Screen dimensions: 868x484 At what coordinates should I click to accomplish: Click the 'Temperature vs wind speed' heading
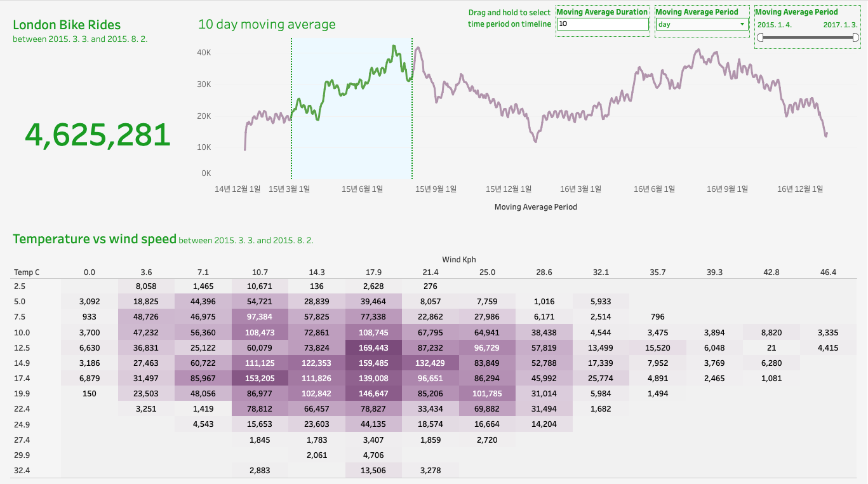click(95, 239)
